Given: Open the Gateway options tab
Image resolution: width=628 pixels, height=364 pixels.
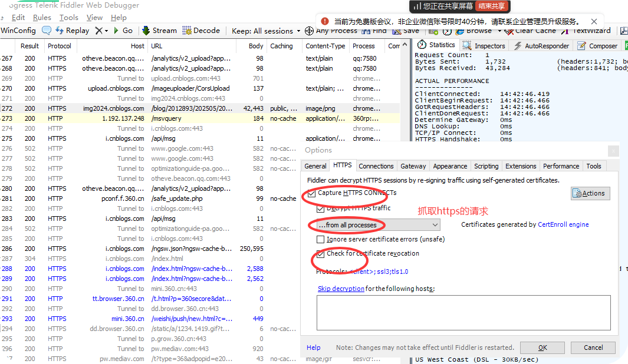Looking at the screenshot, I should coord(413,166).
